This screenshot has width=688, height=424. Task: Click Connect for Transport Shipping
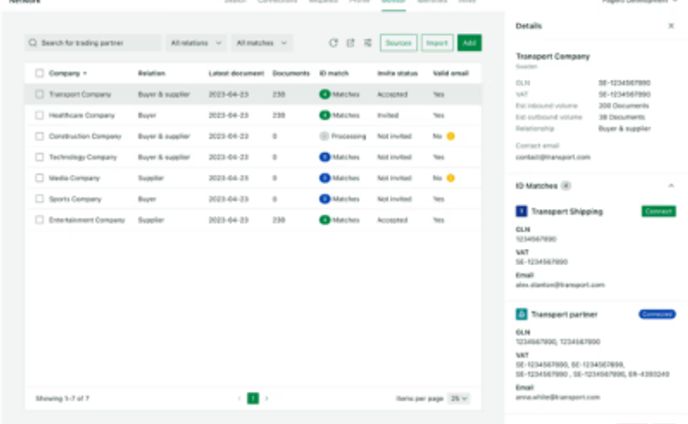pyautogui.click(x=658, y=211)
